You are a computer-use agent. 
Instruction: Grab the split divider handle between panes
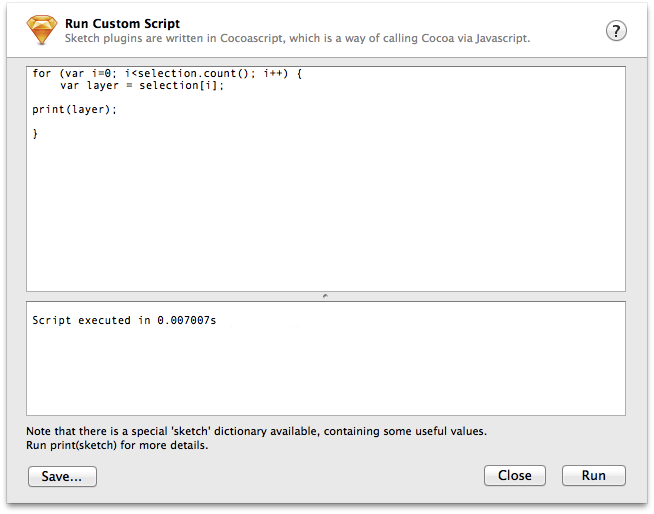[x=326, y=296]
